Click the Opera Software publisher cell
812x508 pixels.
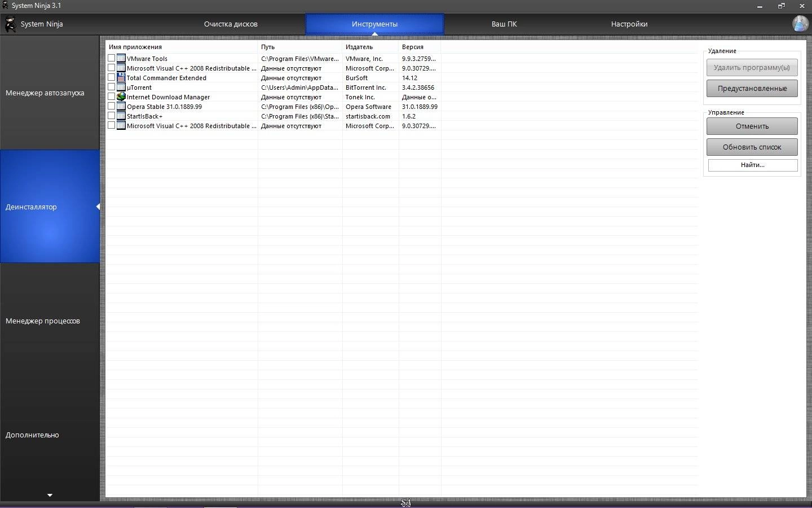coord(368,107)
